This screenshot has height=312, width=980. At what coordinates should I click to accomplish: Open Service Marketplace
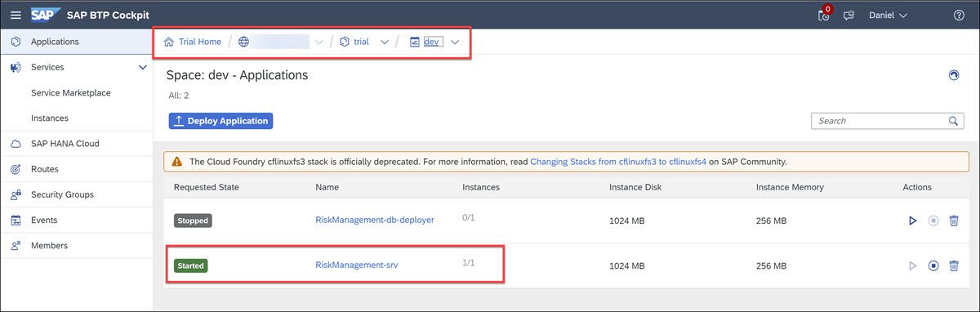click(70, 93)
